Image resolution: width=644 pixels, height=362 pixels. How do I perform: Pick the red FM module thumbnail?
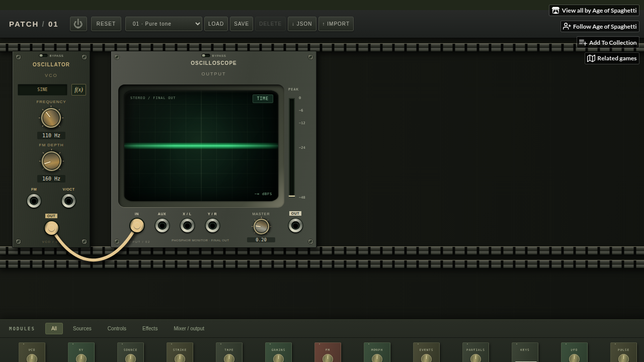[x=328, y=352]
